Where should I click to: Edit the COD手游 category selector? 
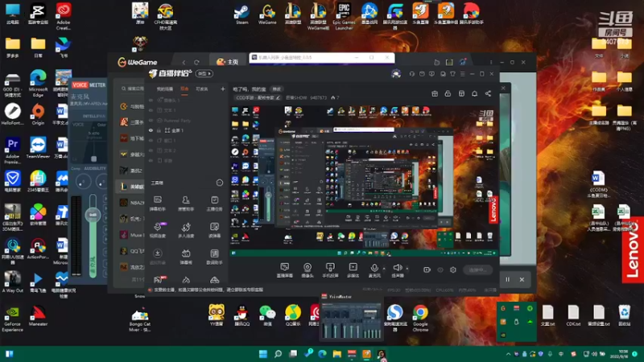pyautogui.click(x=258, y=97)
